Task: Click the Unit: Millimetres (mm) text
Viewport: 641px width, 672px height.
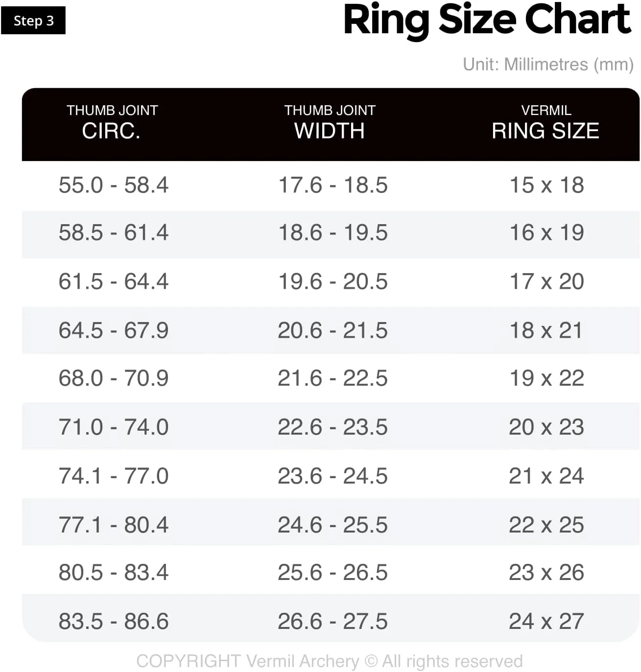Action: [548, 65]
